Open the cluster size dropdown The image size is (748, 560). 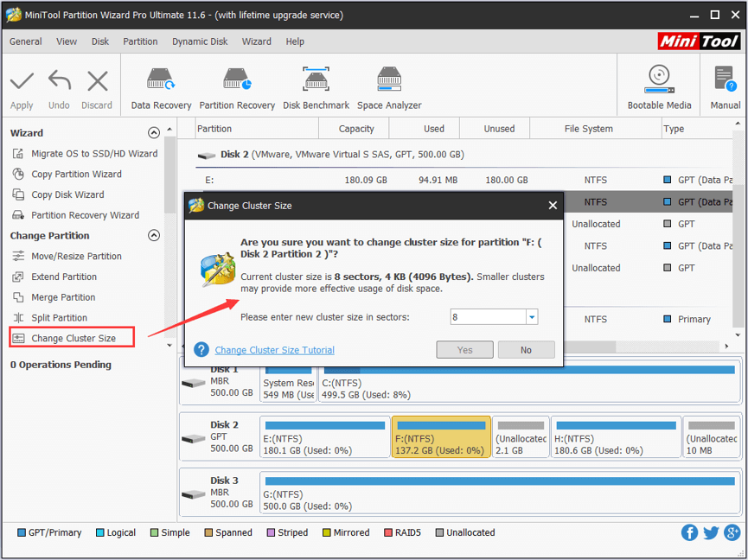tap(531, 317)
